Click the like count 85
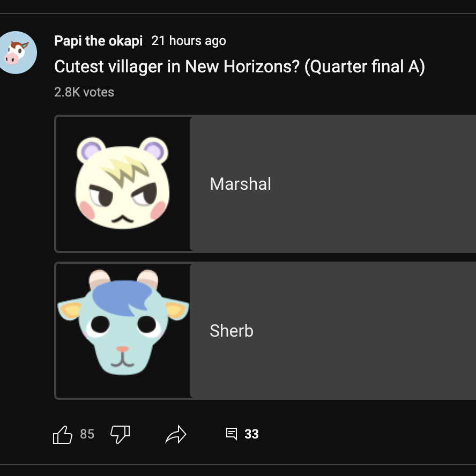 (87, 434)
